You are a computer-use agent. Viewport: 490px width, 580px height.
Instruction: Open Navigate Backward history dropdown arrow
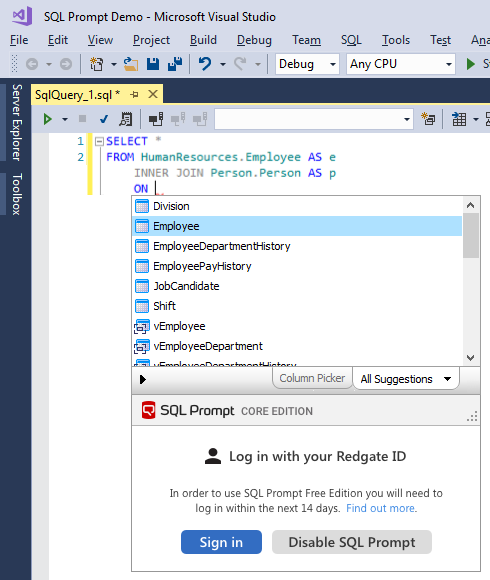(49, 64)
